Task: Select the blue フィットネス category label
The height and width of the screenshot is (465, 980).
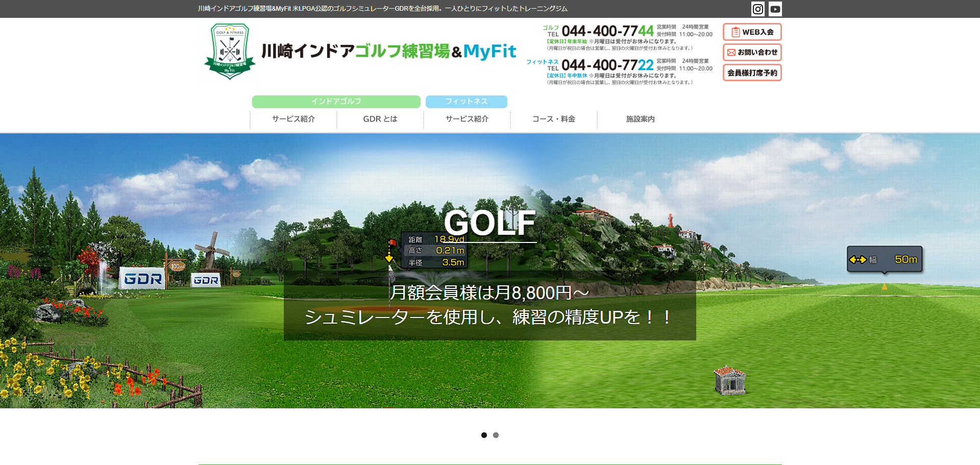Action: 467,102
